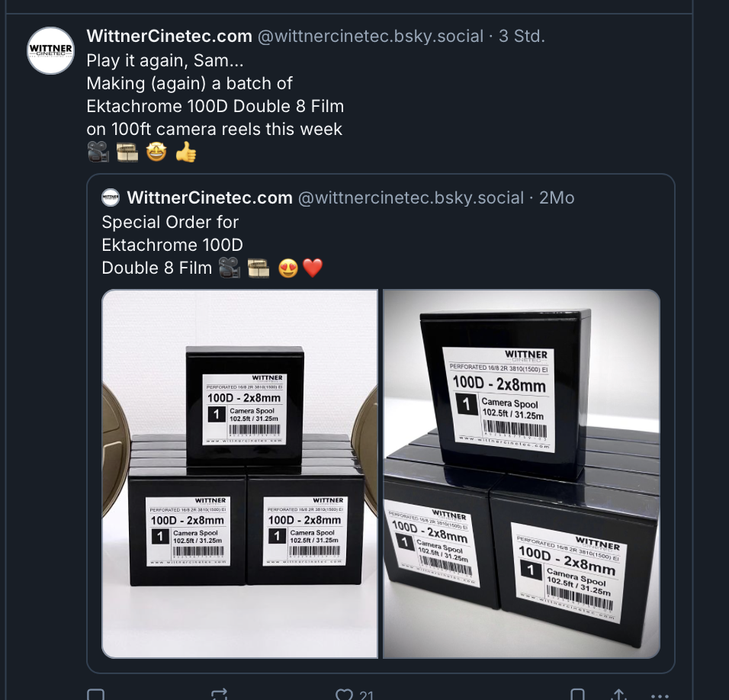Open the WittnerCinetec.com name in the quoted post
729x700 pixels.
click(x=210, y=197)
